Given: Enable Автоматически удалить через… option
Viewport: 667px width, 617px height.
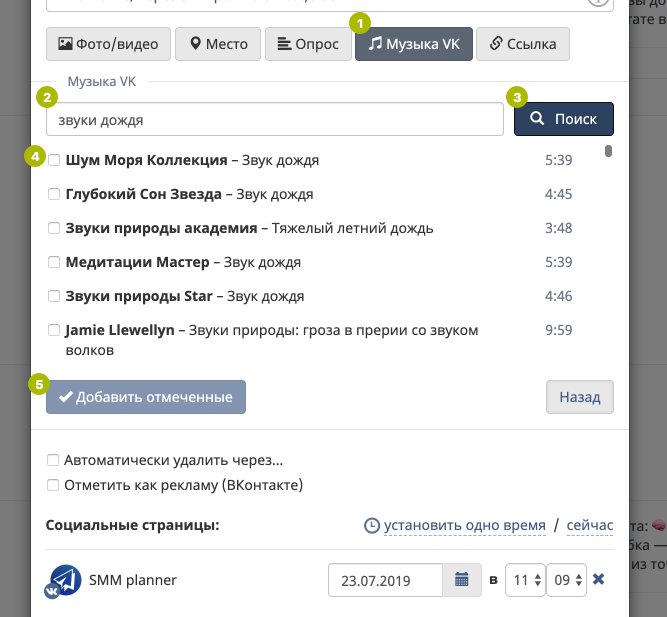Looking at the screenshot, I should pos(53,460).
